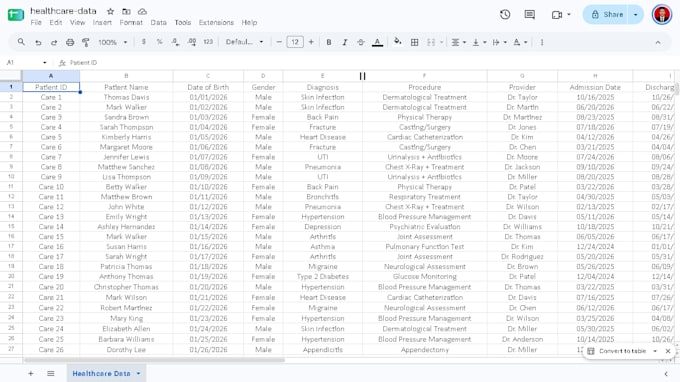The height and width of the screenshot is (382, 680).
Task: Check cloud save status icon
Action: [x=142, y=11]
